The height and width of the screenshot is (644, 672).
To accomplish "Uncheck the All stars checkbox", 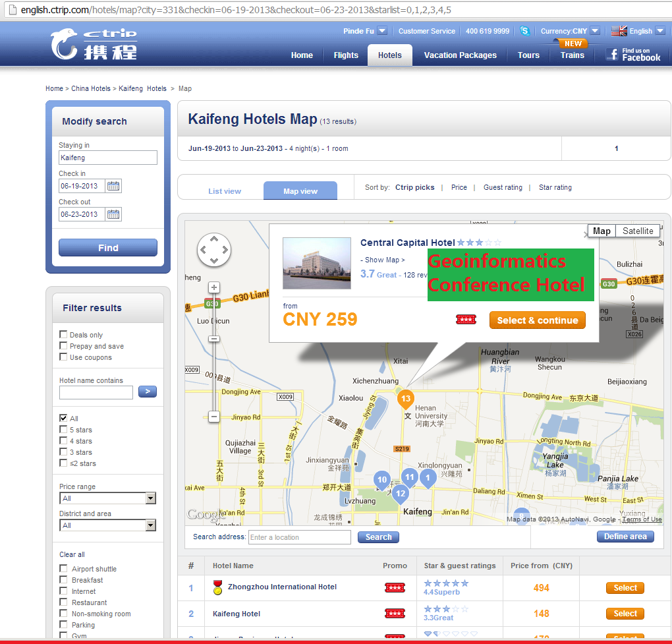I will tap(63, 418).
